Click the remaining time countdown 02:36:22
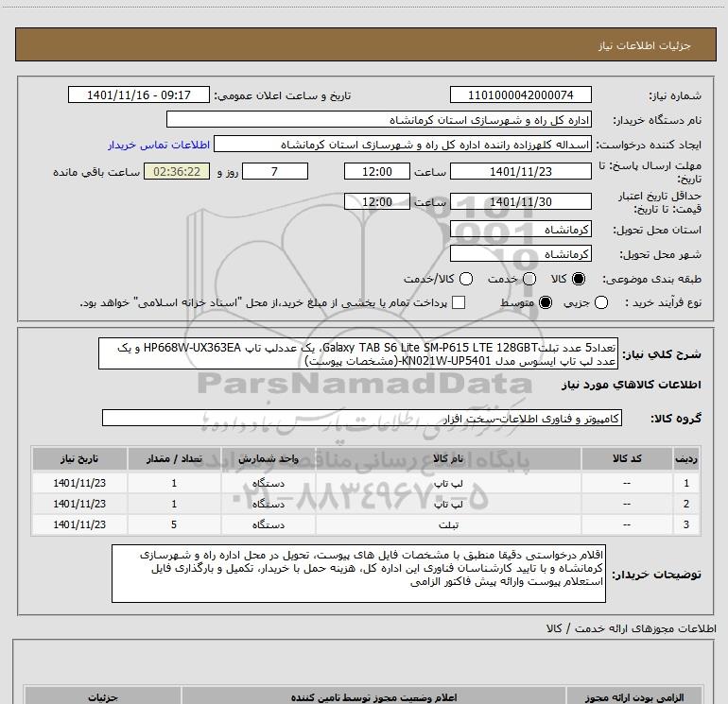Viewport: 728px width, 704px height. pos(177,171)
